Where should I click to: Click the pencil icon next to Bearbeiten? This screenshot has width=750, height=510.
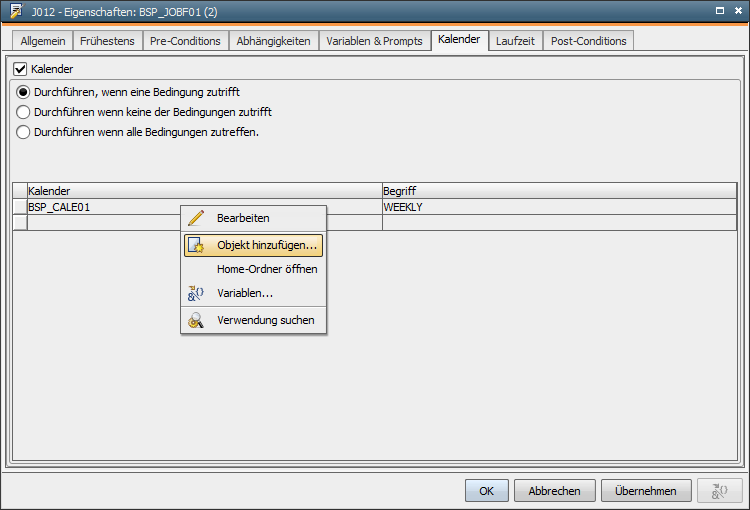tap(196, 218)
